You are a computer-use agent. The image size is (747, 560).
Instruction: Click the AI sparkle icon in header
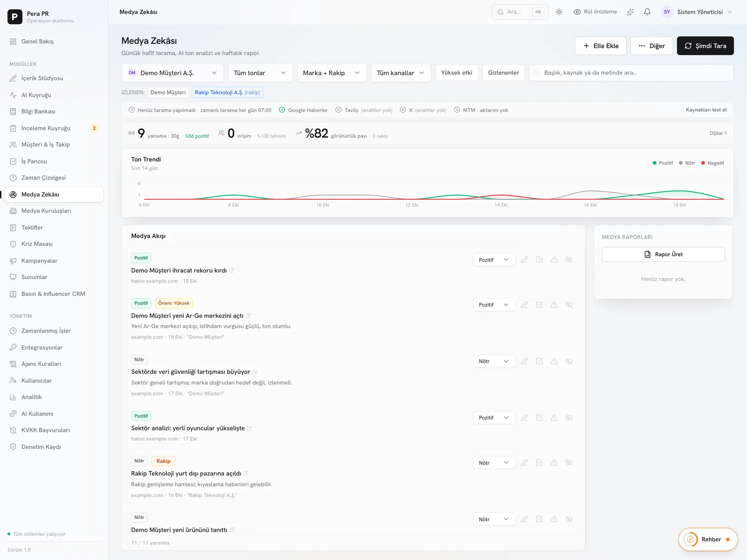pyautogui.click(x=630, y=12)
